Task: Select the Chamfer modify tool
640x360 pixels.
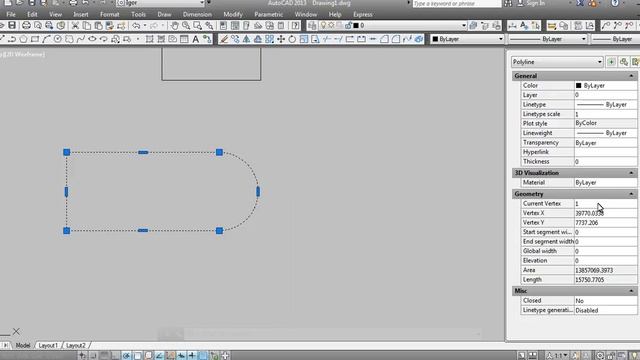Action: tap(384, 39)
